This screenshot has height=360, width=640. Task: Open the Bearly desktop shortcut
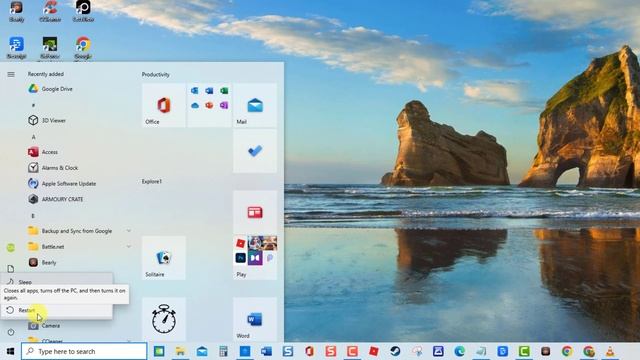(16, 11)
